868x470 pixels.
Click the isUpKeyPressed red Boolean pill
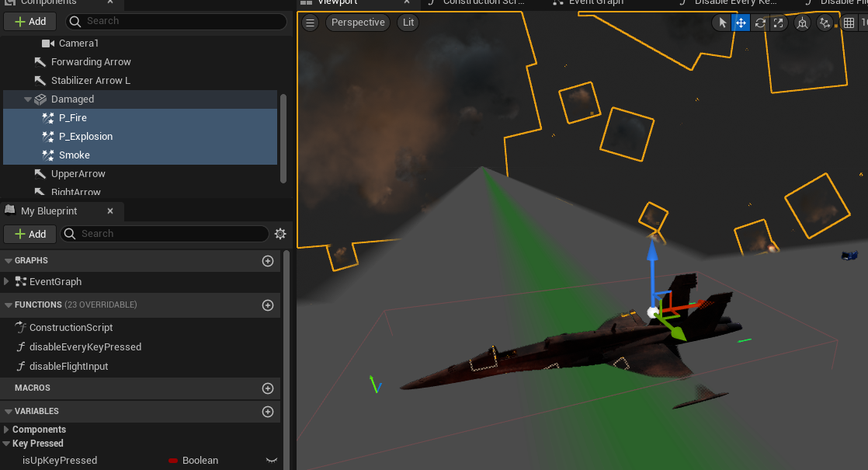click(x=172, y=461)
